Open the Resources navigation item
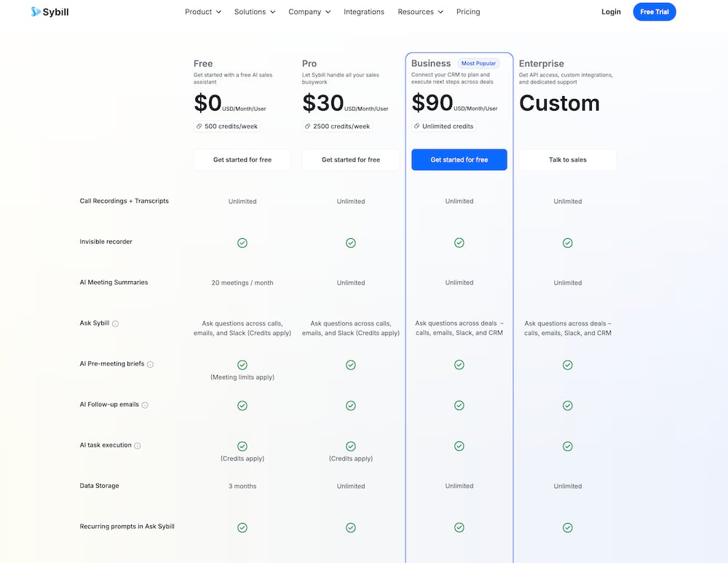 coord(420,12)
